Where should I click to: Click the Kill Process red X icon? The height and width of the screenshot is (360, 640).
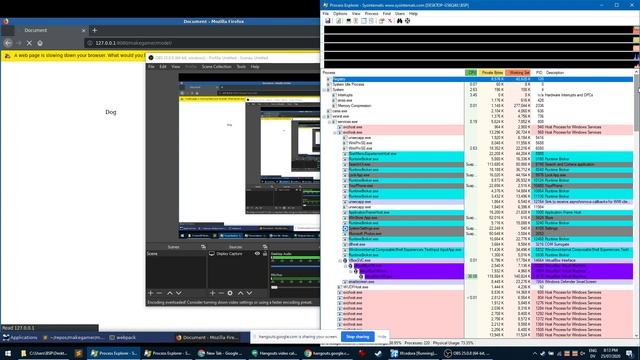click(390, 21)
